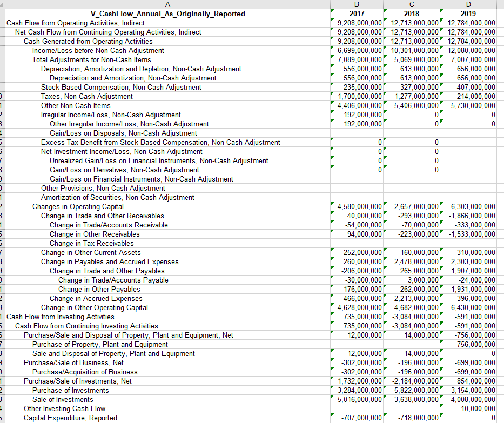The width and height of the screenshot is (504, 423).
Task: Click the error indicator beside -4,580,000,000
Action: pyautogui.click(x=332, y=204)
